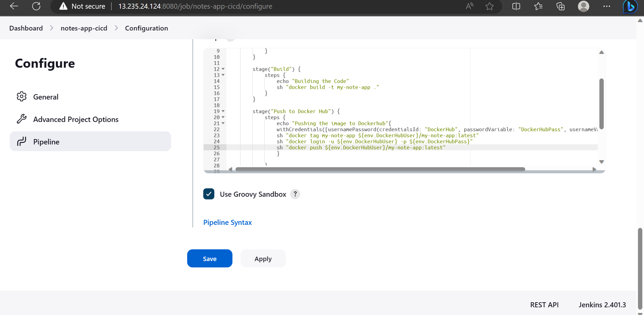This screenshot has height=315, width=644.
Task: Select the Advanced Project Options wrench icon
Action: [22, 119]
